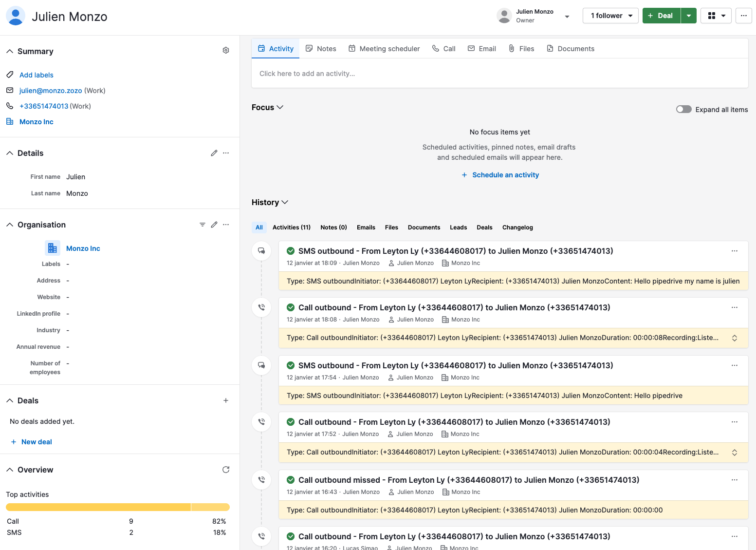The width and height of the screenshot is (756, 550).
Task: Collapse the Summary section
Action: point(10,51)
